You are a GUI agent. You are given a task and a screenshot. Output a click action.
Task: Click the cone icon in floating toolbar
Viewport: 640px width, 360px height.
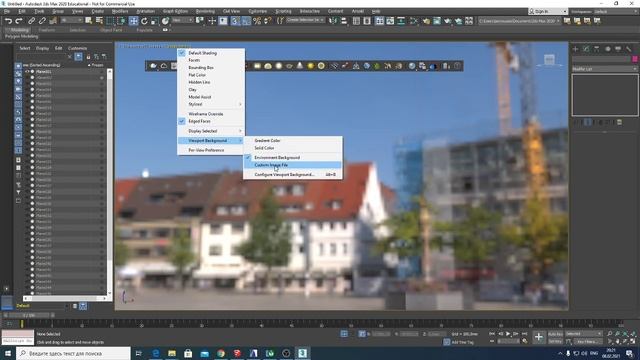coord(300,66)
